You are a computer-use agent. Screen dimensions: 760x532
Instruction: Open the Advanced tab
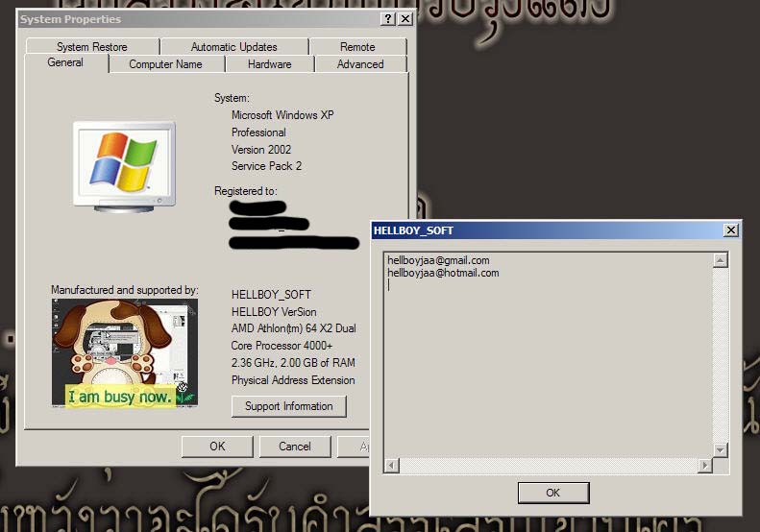(360, 64)
